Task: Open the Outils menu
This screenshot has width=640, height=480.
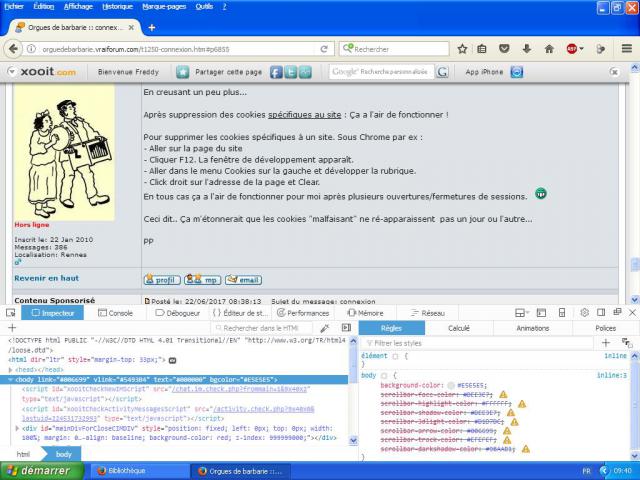Action: click(x=204, y=7)
